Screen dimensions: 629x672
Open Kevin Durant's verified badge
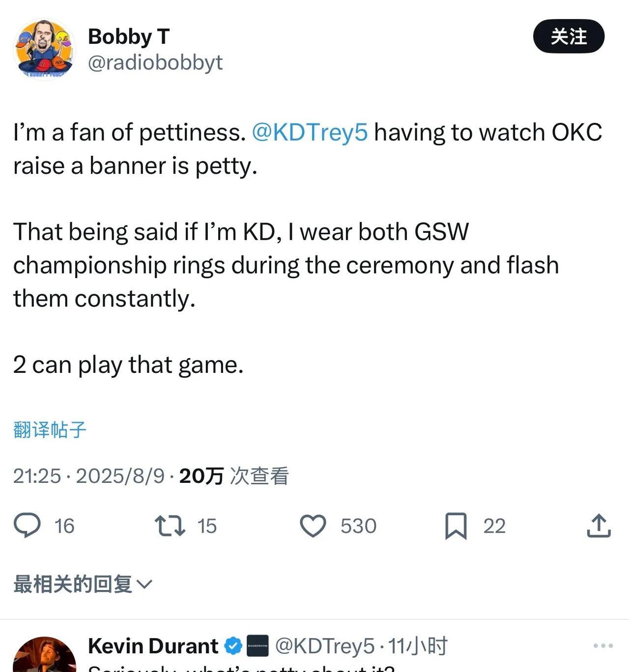pyautogui.click(x=234, y=646)
